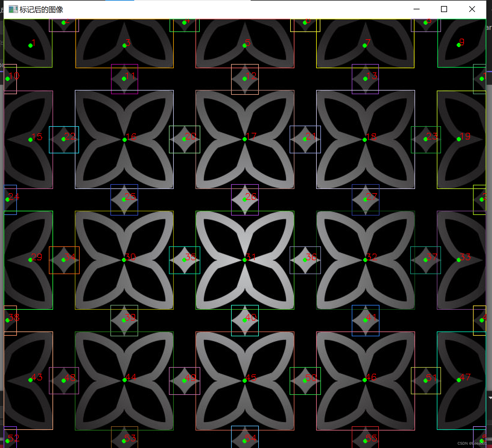Image resolution: width=492 pixels, height=448 pixels.
Task: Click the red label "32"
Action: pyautogui.click(x=372, y=257)
